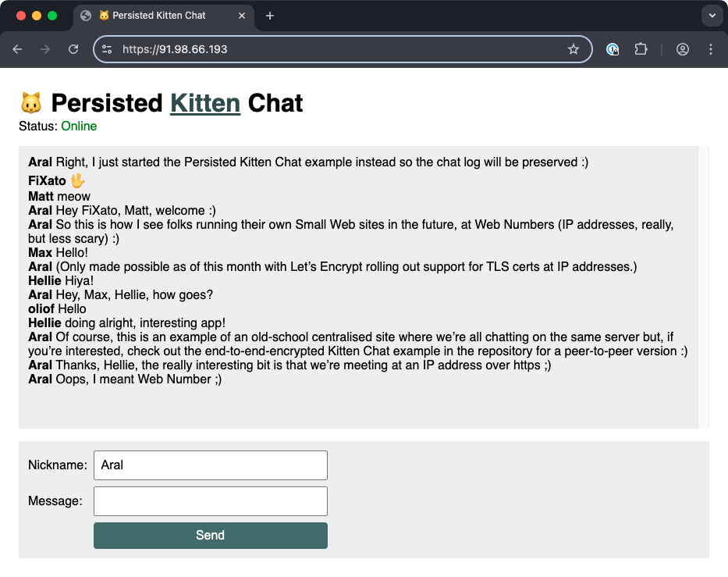Reload the Kitten Chat page
Viewport: 728px width, 577px height.
click(73, 49)
